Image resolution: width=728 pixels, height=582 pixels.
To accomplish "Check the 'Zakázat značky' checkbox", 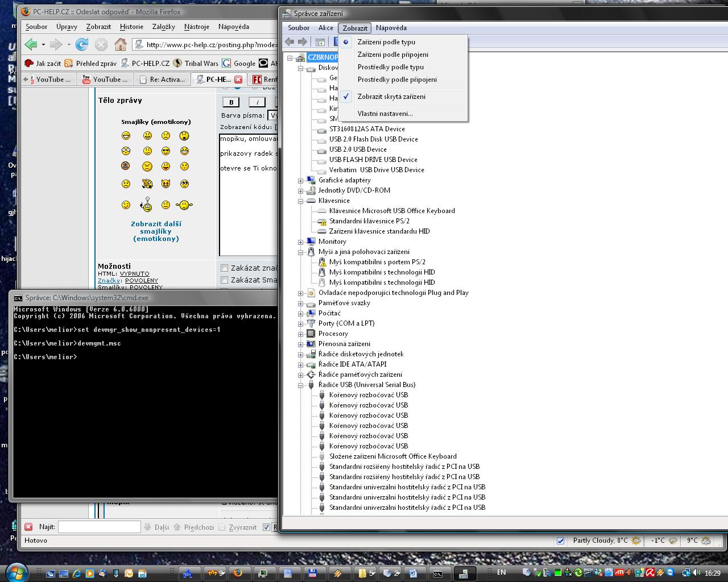I will [225, 268].
